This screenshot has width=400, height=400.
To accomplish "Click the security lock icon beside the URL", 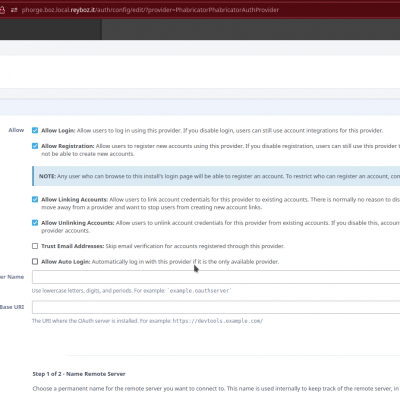I will (2, 10).
